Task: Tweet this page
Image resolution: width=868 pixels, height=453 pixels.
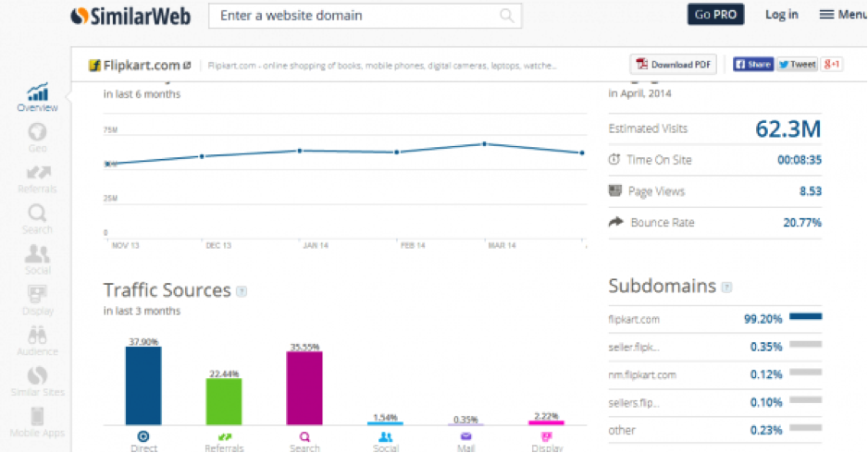Action: pos(797,65)
